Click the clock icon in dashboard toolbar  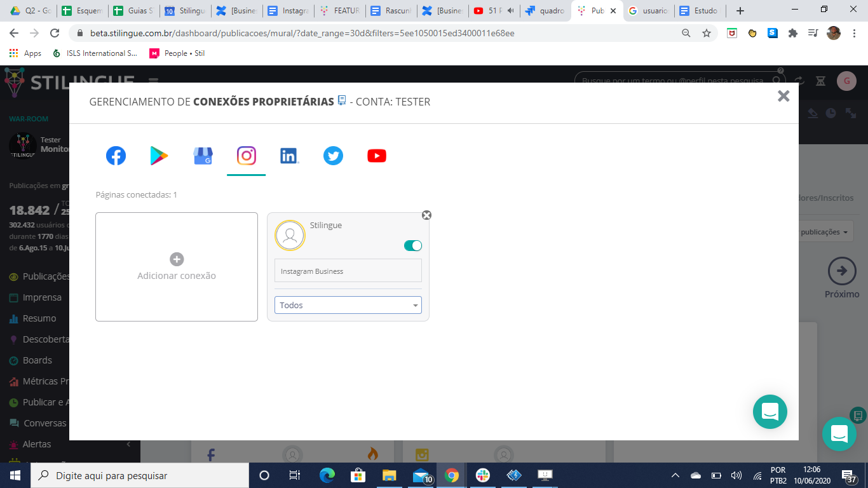831,113
